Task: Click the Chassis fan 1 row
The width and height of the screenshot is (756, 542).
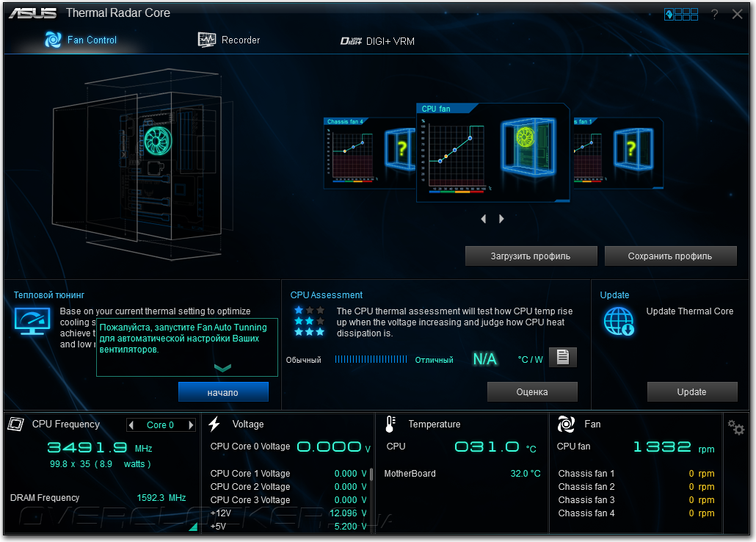Action: (636, 474)
